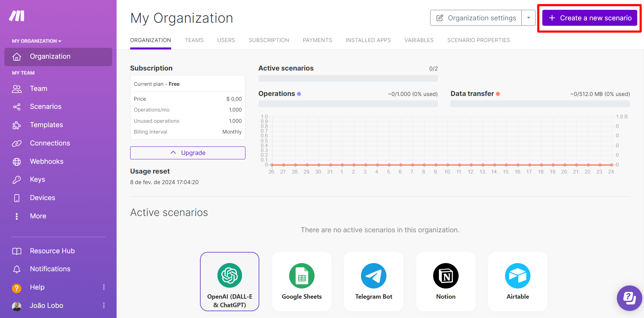Open the Google Sheets app card
Screen dimensions: 644x318
click(302, 281)
